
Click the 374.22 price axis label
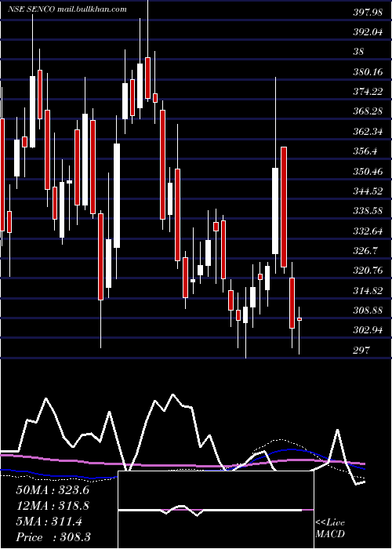(368, 92)
